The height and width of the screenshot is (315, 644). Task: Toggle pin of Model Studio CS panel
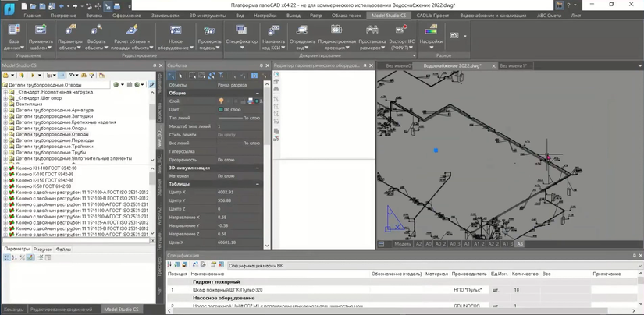[155, 65]
